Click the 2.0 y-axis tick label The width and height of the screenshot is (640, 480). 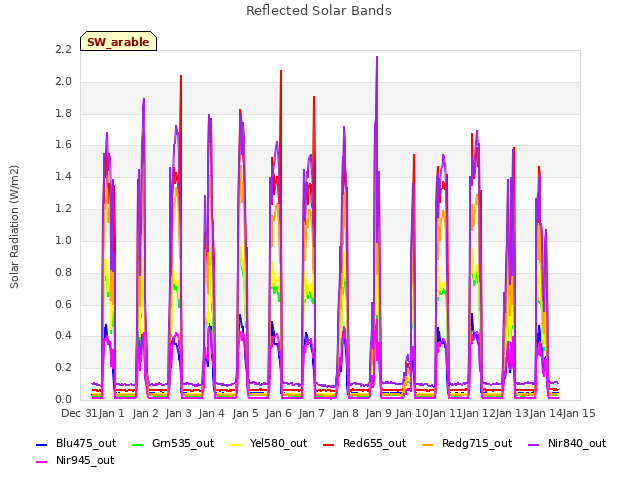tap(63, 81)
